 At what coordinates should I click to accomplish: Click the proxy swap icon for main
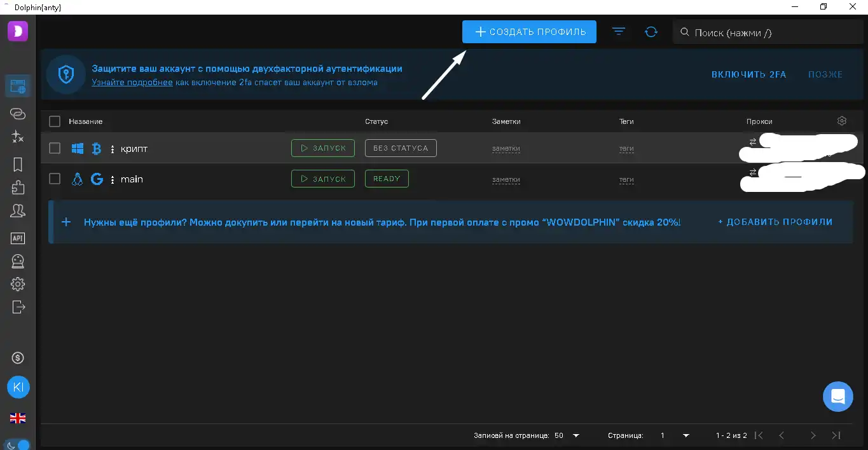tap(752, 172)
